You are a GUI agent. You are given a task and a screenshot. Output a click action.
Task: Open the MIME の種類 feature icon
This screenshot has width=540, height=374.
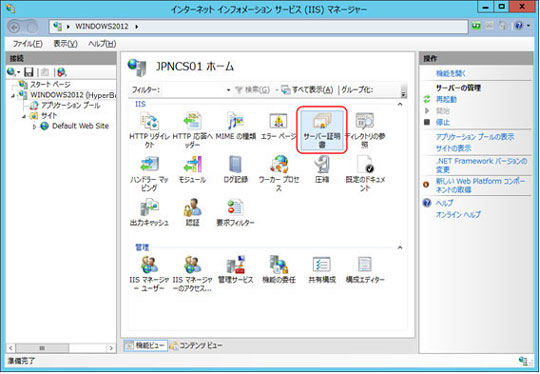tap(236, 126)
